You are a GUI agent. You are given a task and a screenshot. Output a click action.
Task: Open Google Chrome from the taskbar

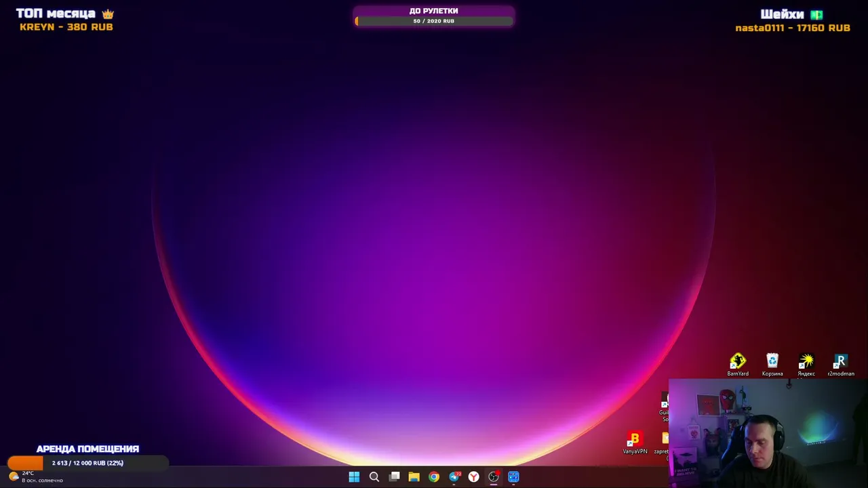pyautogui.click(x=434, y=477)
